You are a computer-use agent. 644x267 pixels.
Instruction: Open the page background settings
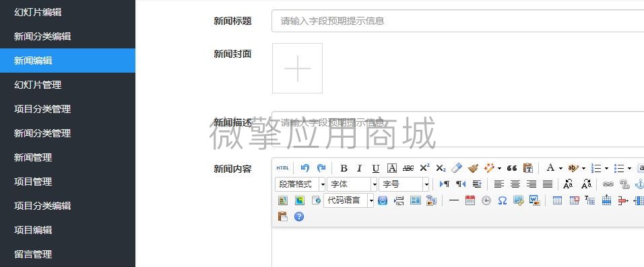pyautogui.click(x=431, y=200)
